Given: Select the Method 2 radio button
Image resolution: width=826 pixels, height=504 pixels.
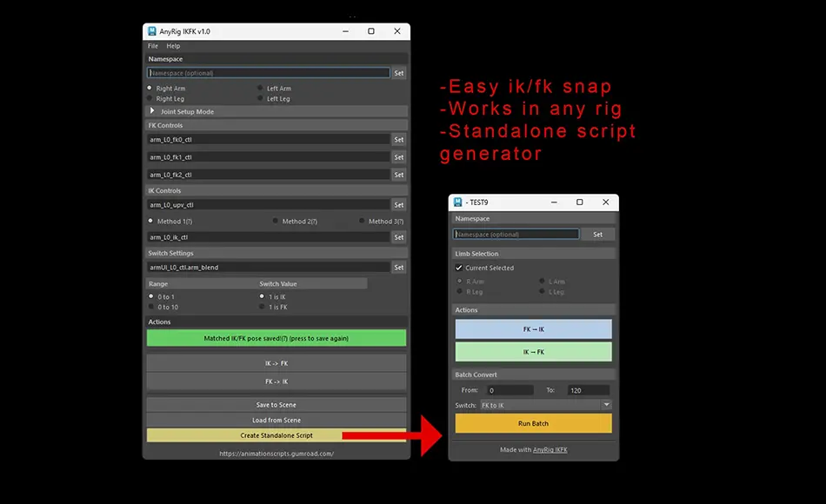Looking at the screenshot, I should click(x=276, y=221).
